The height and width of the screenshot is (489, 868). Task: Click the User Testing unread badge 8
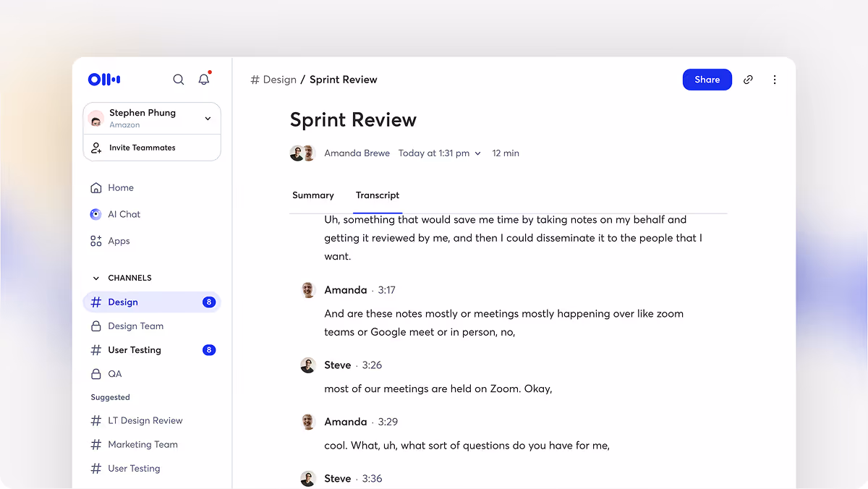click(209, 350)
